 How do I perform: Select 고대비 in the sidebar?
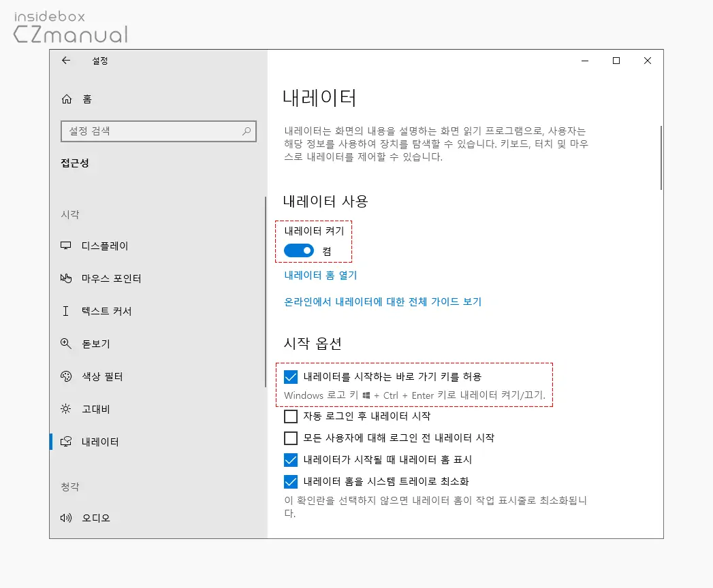[x=159, y=409]
